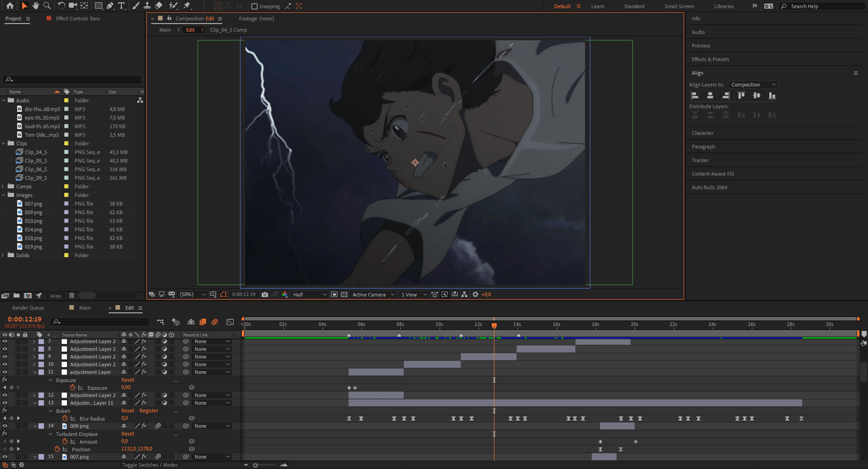Select the Rectangle shape tool

pyautogui.click(x=98, y=6)
